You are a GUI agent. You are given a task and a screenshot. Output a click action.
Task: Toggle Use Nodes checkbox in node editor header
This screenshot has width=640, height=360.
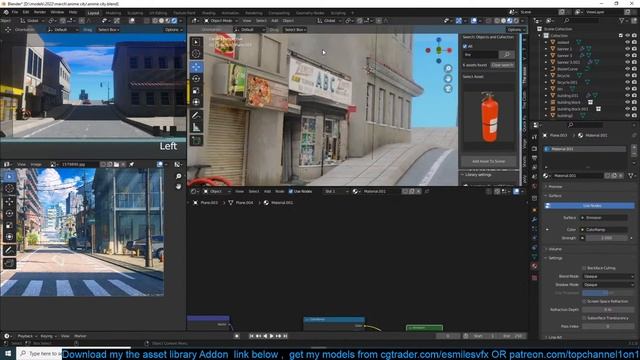(x=291, y=191)
